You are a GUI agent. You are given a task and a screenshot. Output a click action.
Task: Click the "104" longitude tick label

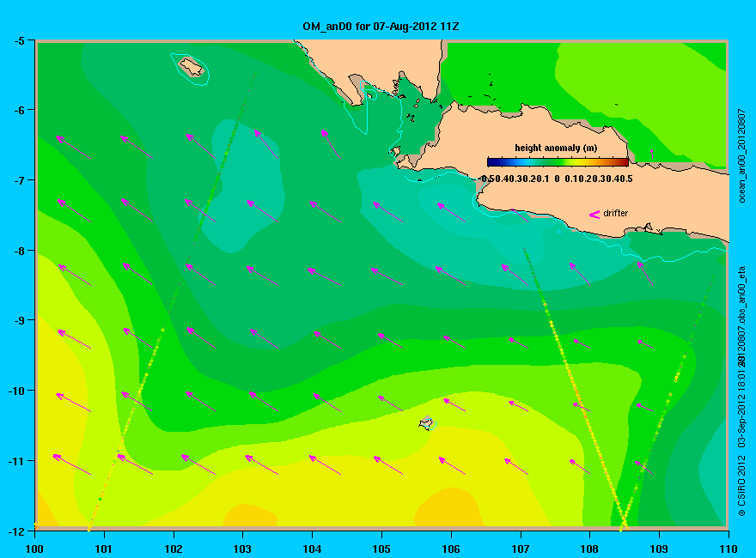click(312, 549)
